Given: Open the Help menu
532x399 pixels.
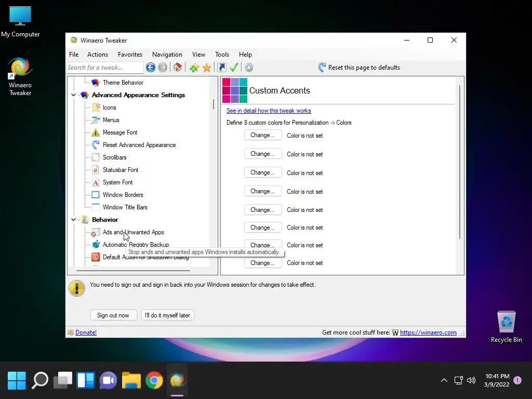Looking at the screenshot, I should click(245, 55).
